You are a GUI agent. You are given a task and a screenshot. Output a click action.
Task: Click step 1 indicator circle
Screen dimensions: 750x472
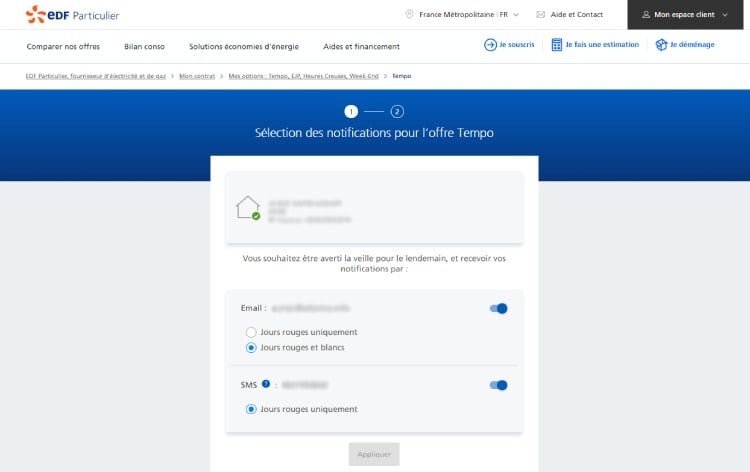(x=351, y=111)
